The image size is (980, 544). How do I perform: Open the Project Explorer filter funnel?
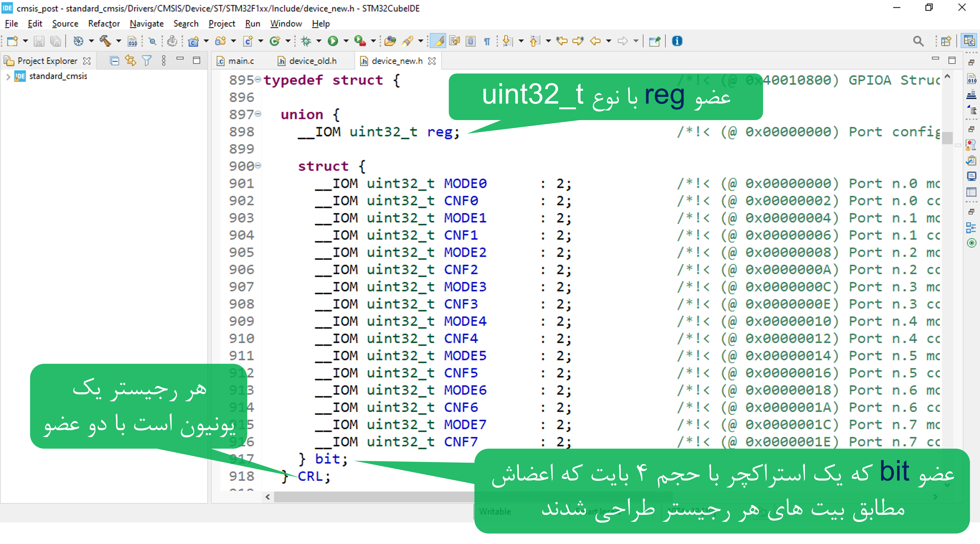tap(147, 61)
